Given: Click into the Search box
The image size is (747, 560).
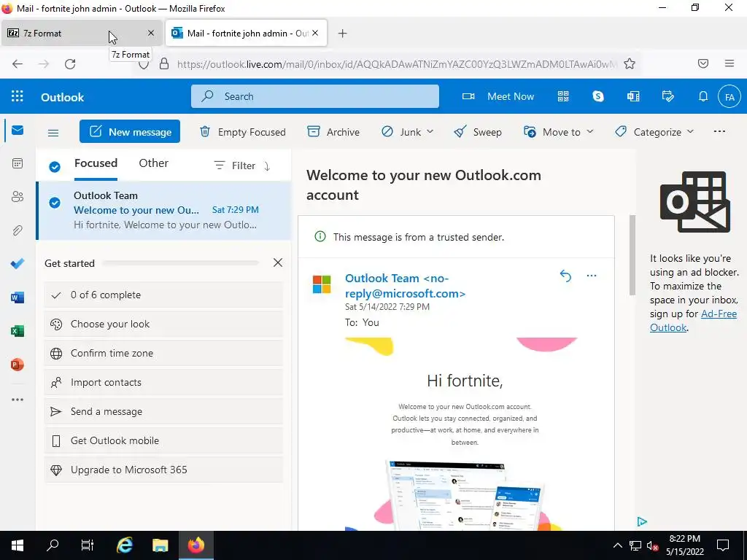Looking at the screenshot, I should point(315,97).
